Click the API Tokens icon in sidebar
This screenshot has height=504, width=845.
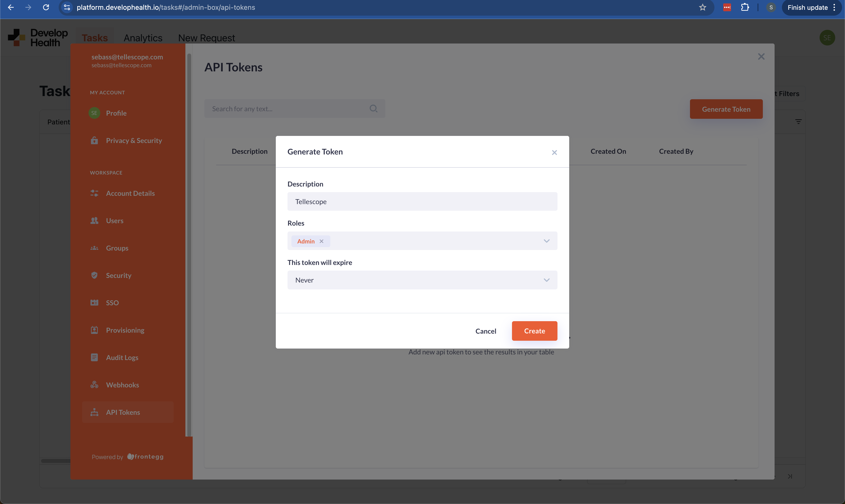[x=94, y=412]
